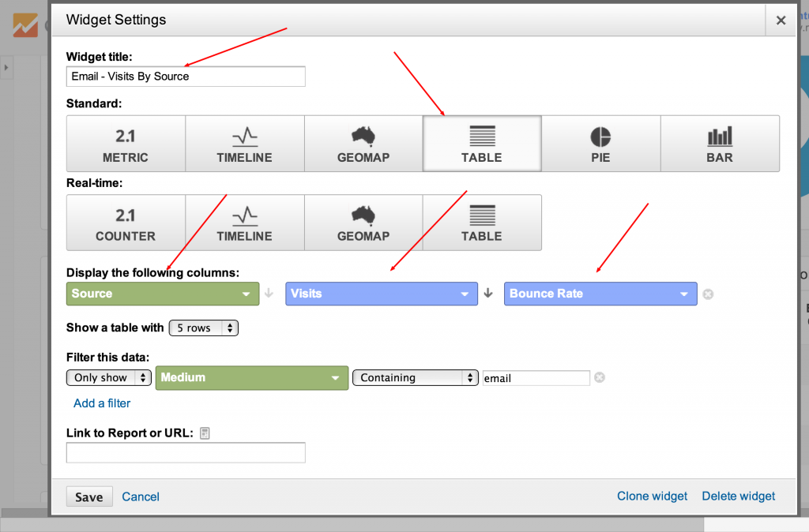The width and height of the screenshot is (809, 532).
Task: Remove the Bounce Rate column
Action: pyautogui.click(x=708, y=293)
